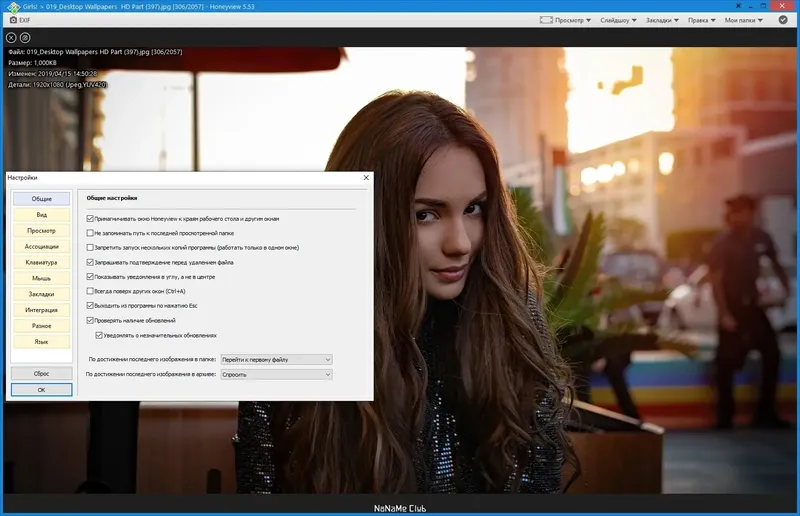Confirm settings with the OK button

coord(41,389)
